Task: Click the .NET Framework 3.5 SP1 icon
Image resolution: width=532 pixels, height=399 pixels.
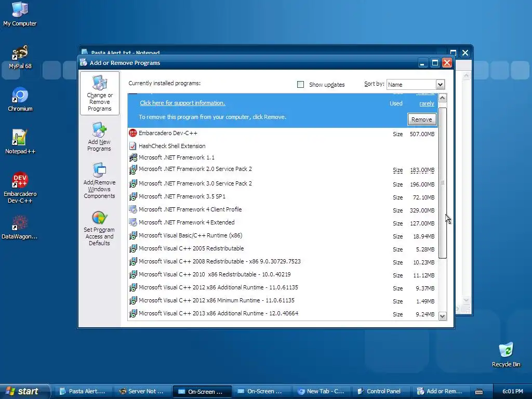Action: click(x=132, y=196)
